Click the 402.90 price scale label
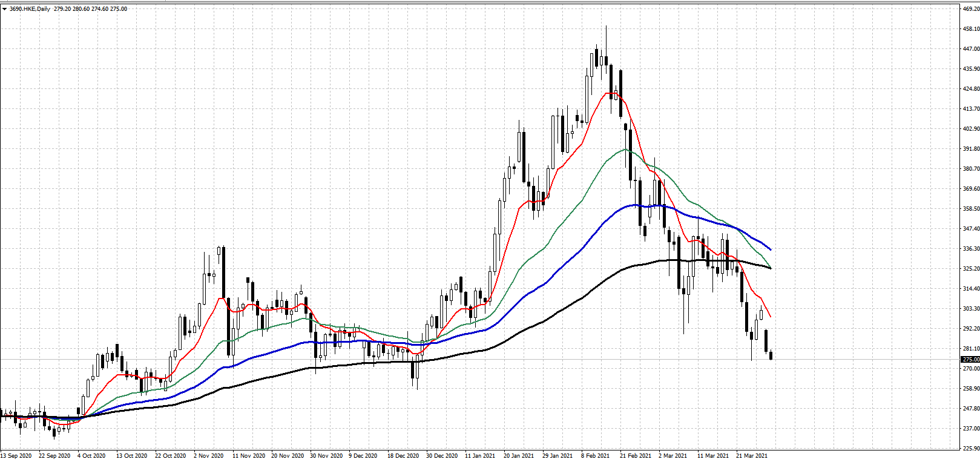The image size is (980, 462). click(x=970, y=129)
